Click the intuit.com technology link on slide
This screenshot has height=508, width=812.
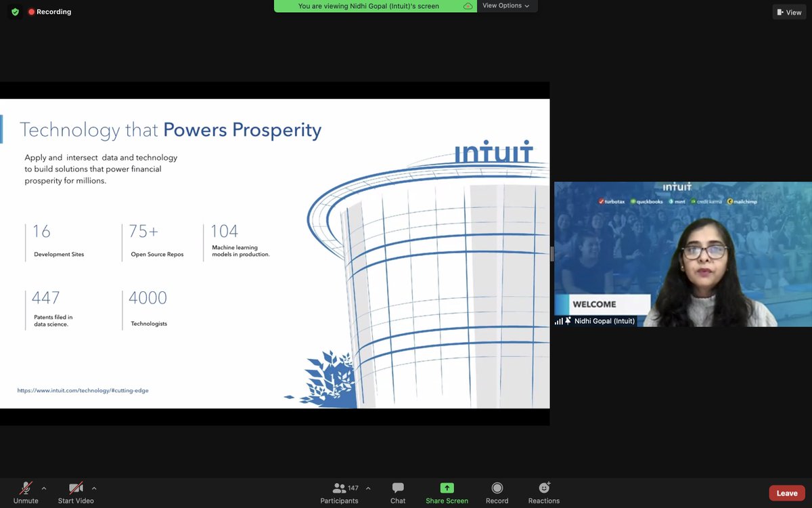[x=83, y=391]
